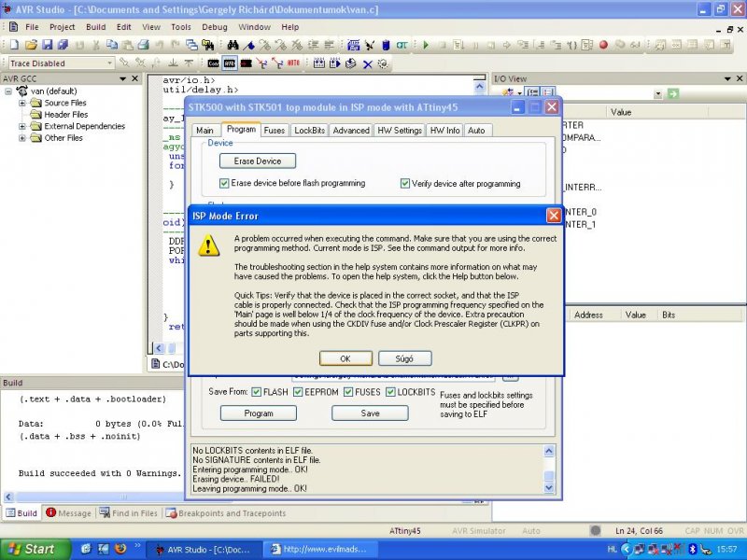Click the gear icon at toolbar end
The image size is (747, 560).
383,63
